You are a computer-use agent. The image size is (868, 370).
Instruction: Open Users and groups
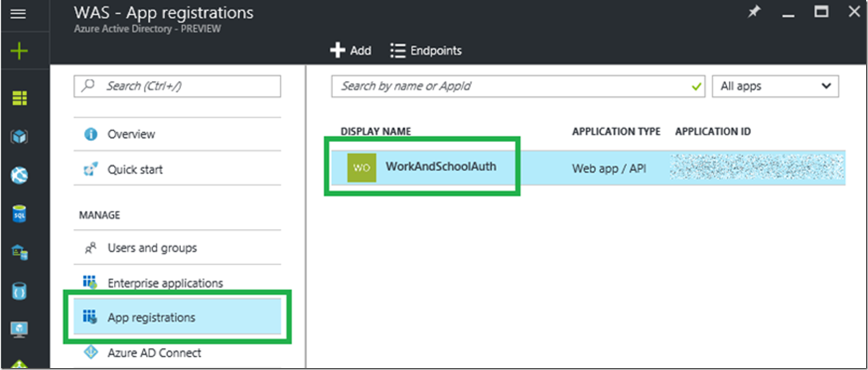(177, 247)
